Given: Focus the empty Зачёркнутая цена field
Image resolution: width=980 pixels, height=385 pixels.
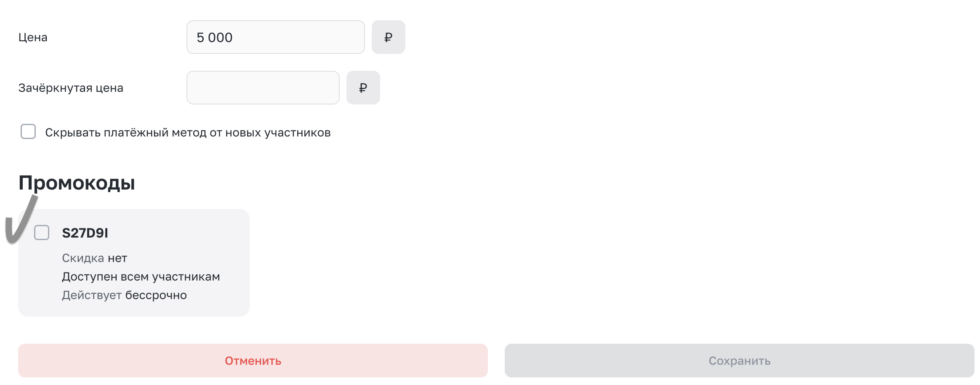Looking at the screenshot, I should click(x=263, y=88).
